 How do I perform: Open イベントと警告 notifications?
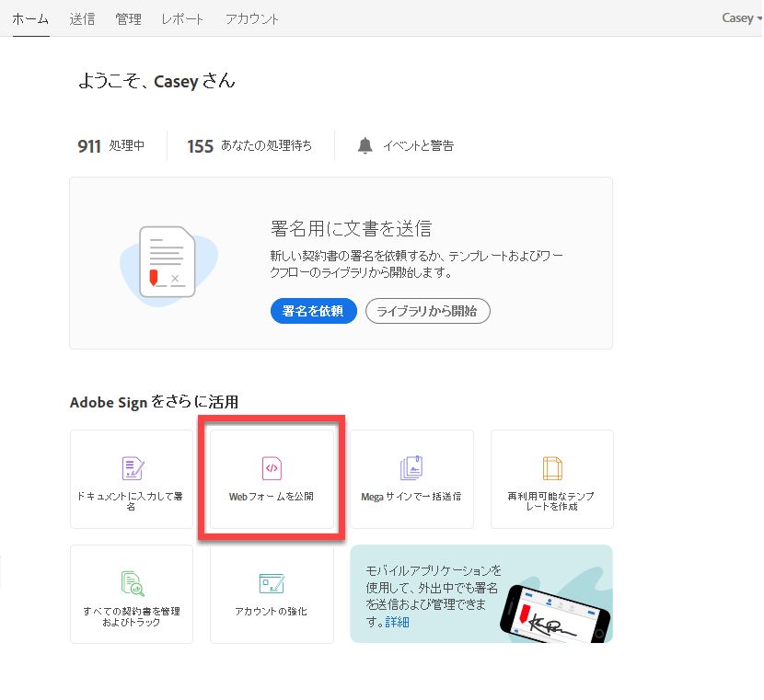[x=418, y=145]
